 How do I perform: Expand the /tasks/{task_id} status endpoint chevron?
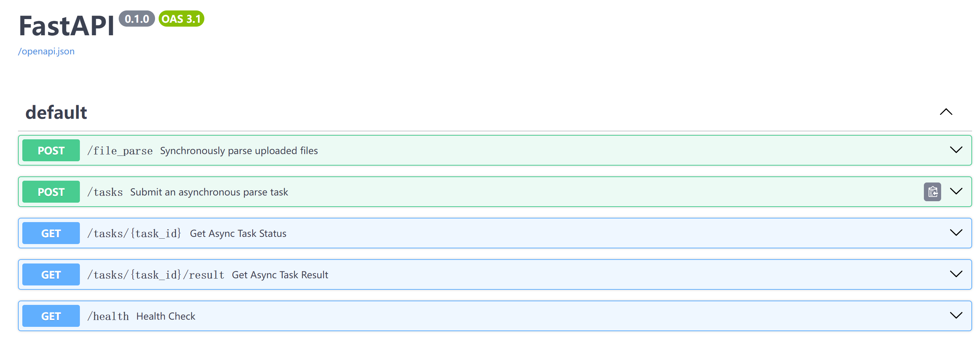pyautogui.click(x=956, y=233)
